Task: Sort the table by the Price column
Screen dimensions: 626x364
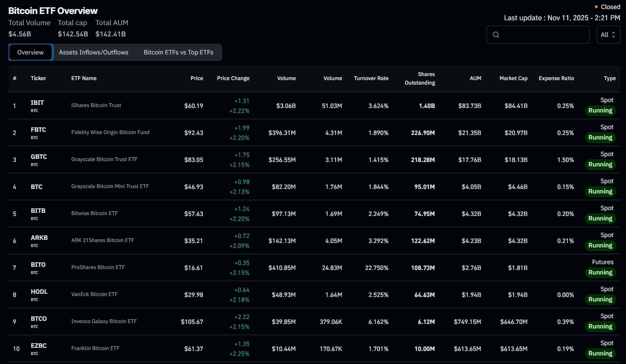Action: point(197,78)
